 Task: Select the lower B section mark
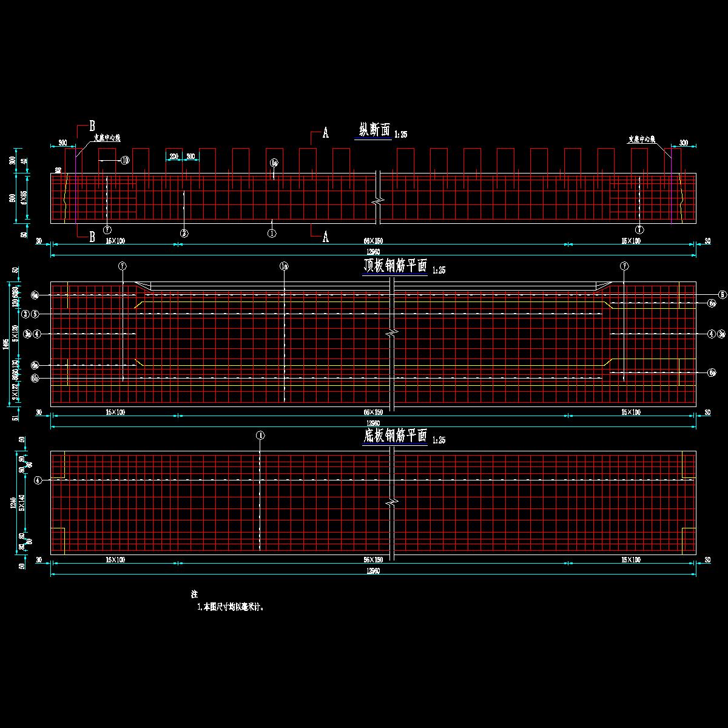(x=92, y=237)
